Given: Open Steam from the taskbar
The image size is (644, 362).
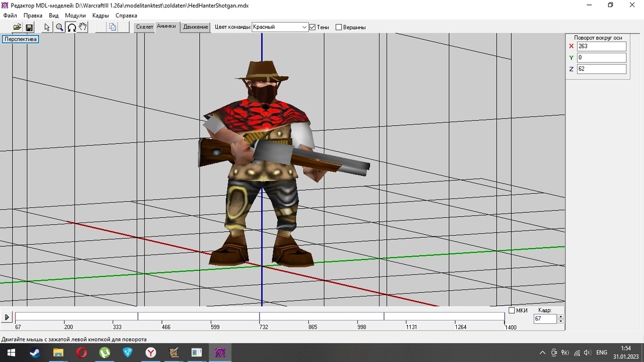Looking at the screenshot, I should [x=35, y=352].
